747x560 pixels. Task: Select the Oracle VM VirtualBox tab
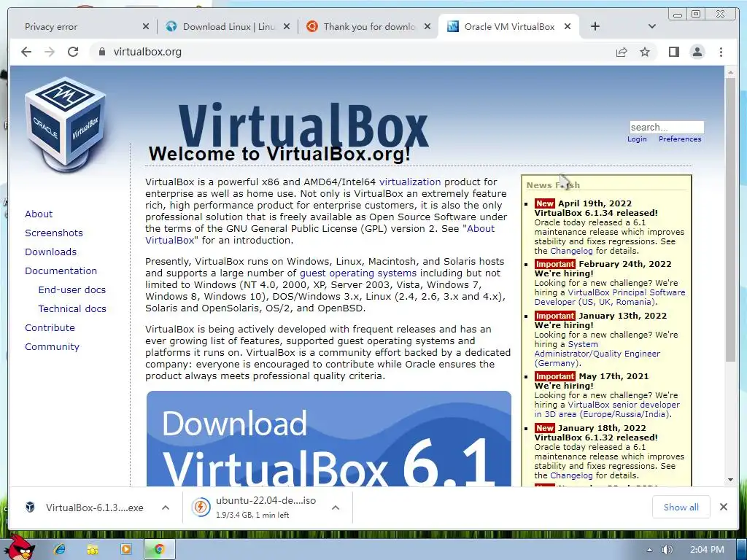tap(508, 27)
